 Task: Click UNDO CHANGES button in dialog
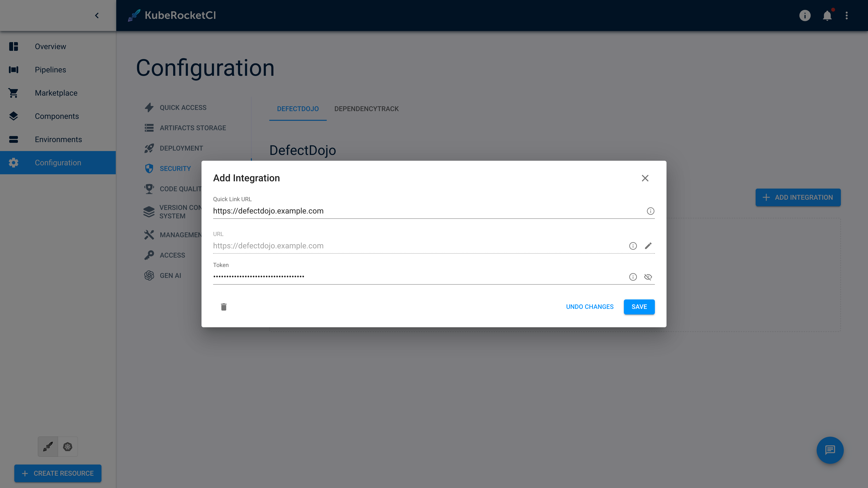[x=589, y=306]
